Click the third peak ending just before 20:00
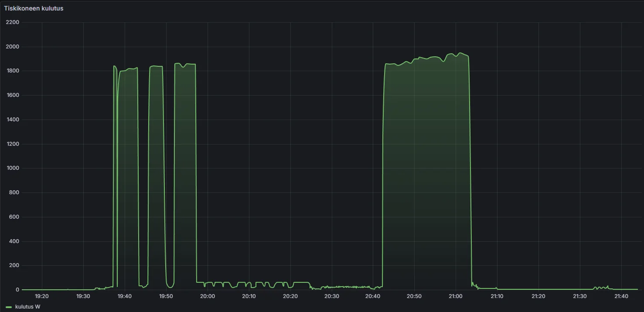 (185, 175)
